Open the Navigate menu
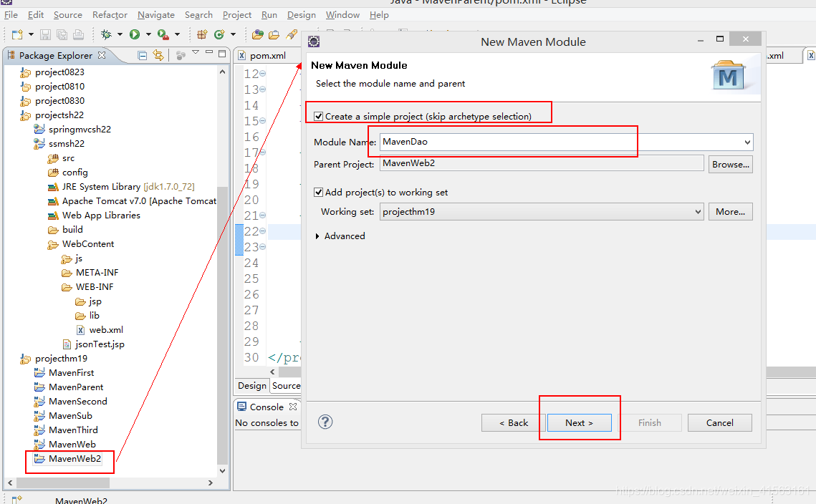This screenshot has width=816, height=504. [x=156, y=14]
